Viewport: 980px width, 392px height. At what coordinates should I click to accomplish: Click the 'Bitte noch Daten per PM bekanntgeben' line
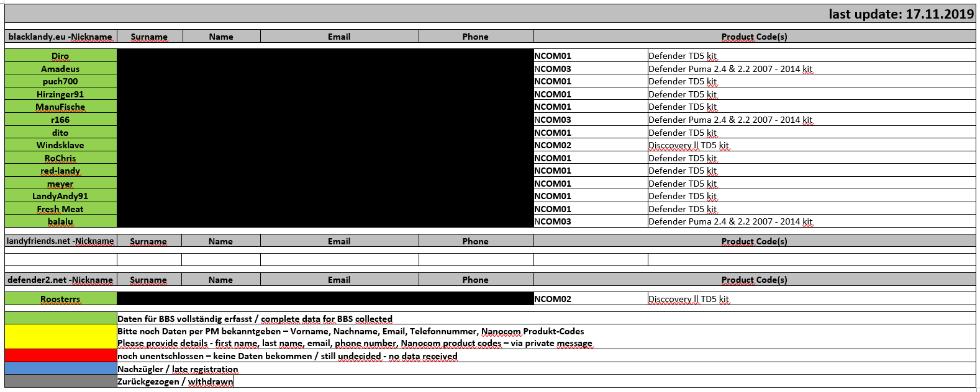(351, 331)
